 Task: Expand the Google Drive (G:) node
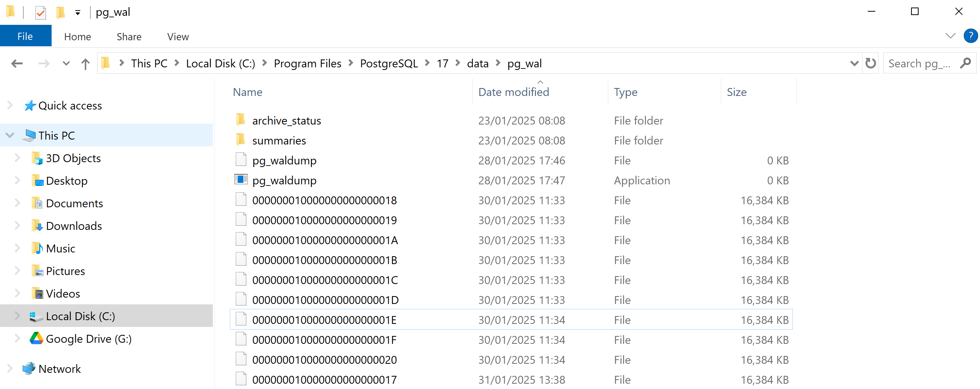point(17,339)
